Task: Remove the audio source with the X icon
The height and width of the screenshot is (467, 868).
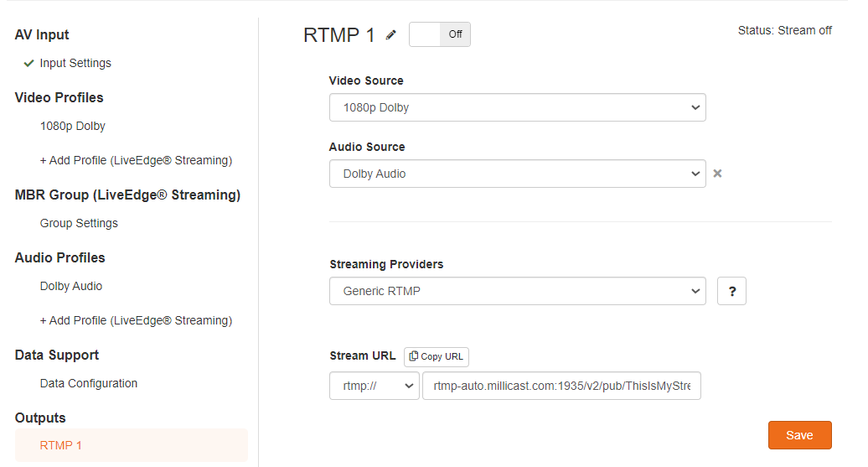Action: coord(717,174)
